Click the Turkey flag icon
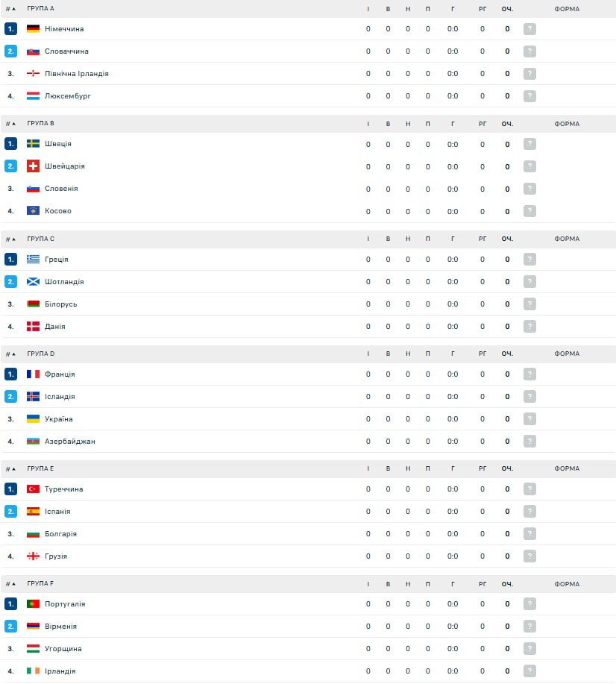The width and height of the screenshot is (616, 684). [33, 489]
